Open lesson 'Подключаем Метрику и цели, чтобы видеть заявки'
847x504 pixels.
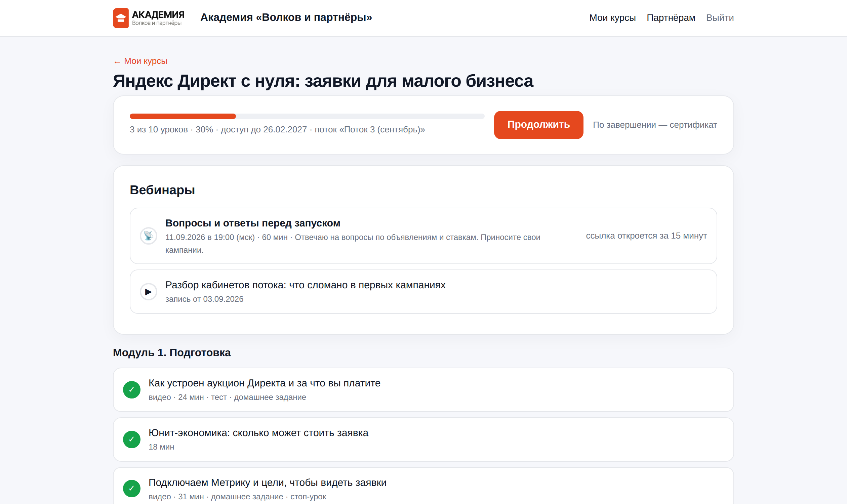268,482
